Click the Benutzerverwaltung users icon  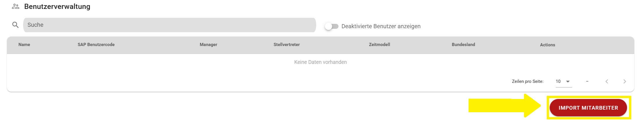[x=16, y=6]
